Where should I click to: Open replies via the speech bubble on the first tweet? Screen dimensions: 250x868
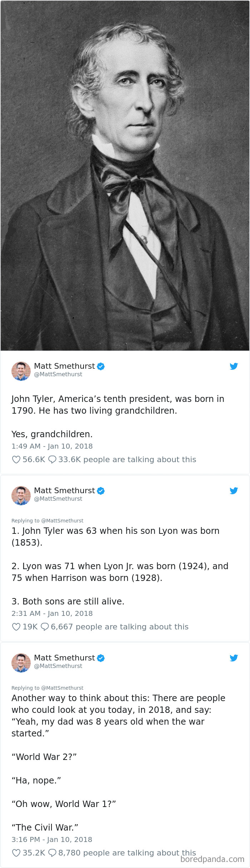tap(53, 460)
